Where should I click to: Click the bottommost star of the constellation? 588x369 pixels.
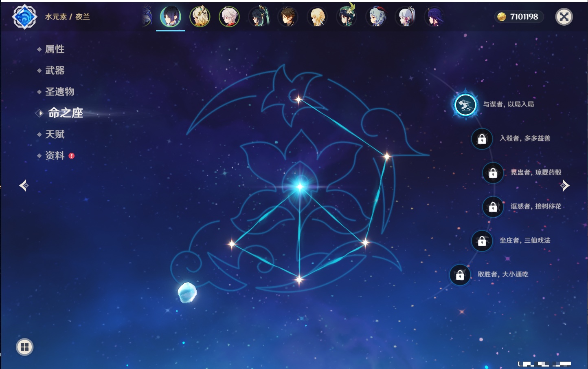tap(299, 280)
